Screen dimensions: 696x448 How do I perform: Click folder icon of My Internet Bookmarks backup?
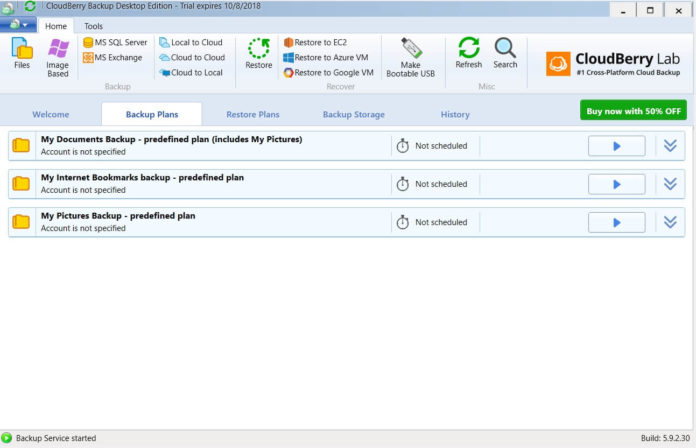[x=21, y=183]
